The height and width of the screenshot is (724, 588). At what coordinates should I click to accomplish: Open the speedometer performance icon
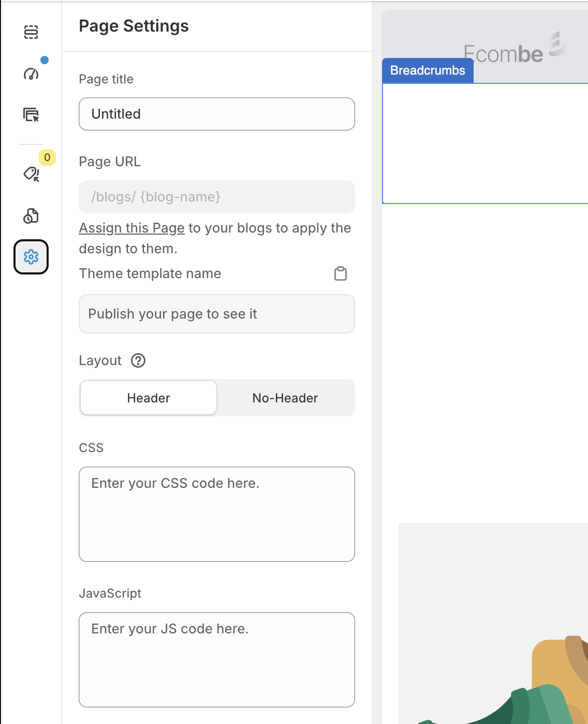click(x=31, y=74)
